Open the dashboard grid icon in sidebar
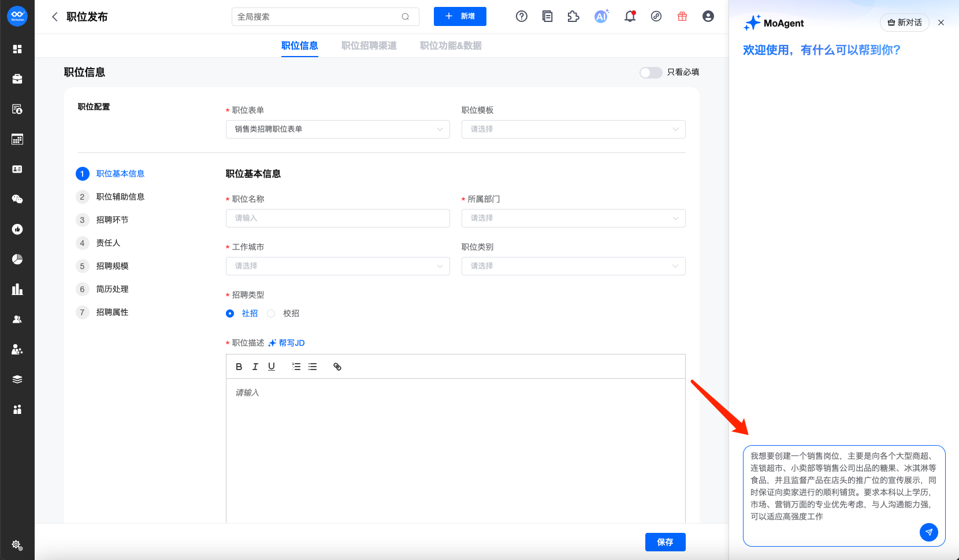This screenshot has width=959, height=560. point(17,49)
